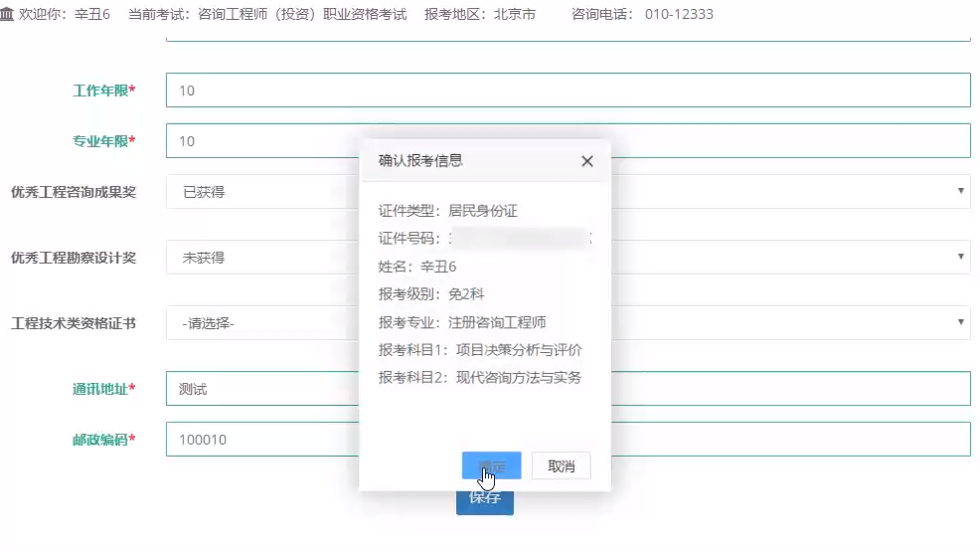This screenshot has width=980, height=552.
Task: Click the 工程技术类资格证书 label
Action: click(x=74, y=323)
